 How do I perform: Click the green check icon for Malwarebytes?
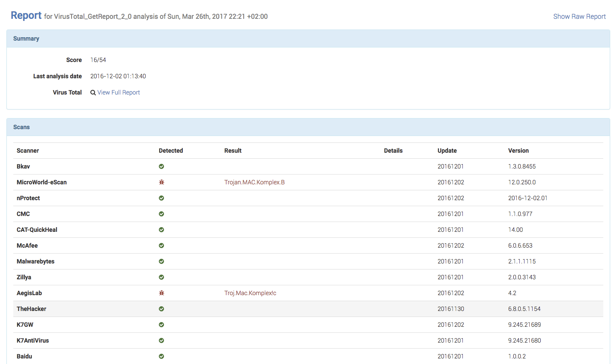(x=161, y=261)
